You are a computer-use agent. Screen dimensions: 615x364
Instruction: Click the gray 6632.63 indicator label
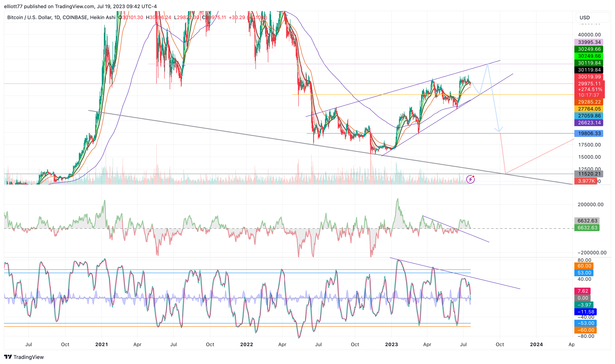[x=587, y=221]
